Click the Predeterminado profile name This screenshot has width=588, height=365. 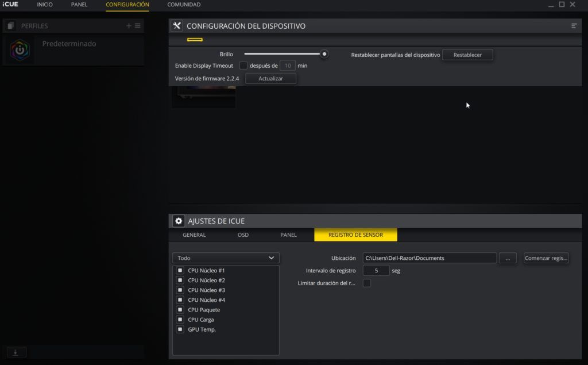[69, 44]
